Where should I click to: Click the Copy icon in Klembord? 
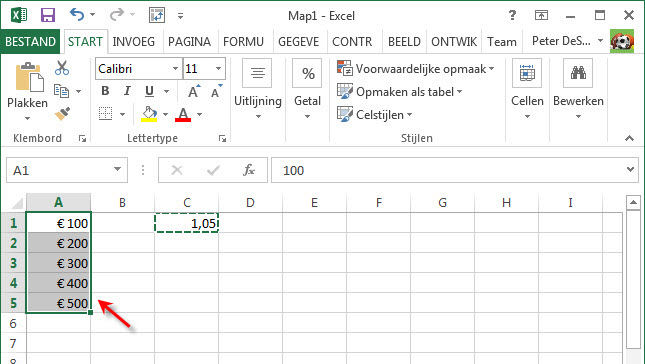pyautogui.click(x=62, y=91)
